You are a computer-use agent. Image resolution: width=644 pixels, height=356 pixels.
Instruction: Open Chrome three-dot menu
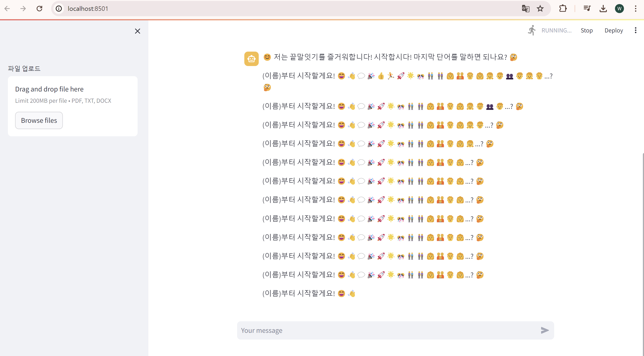click(635, 9)
